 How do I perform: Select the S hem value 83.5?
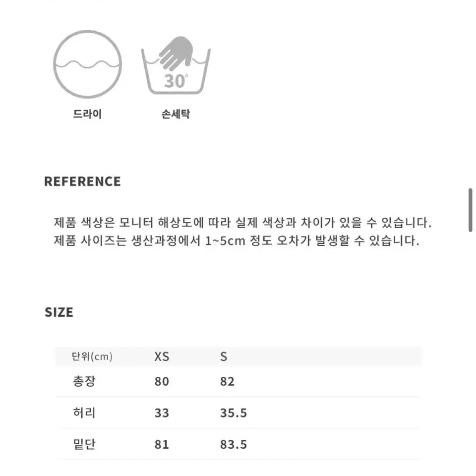(234, 445)
